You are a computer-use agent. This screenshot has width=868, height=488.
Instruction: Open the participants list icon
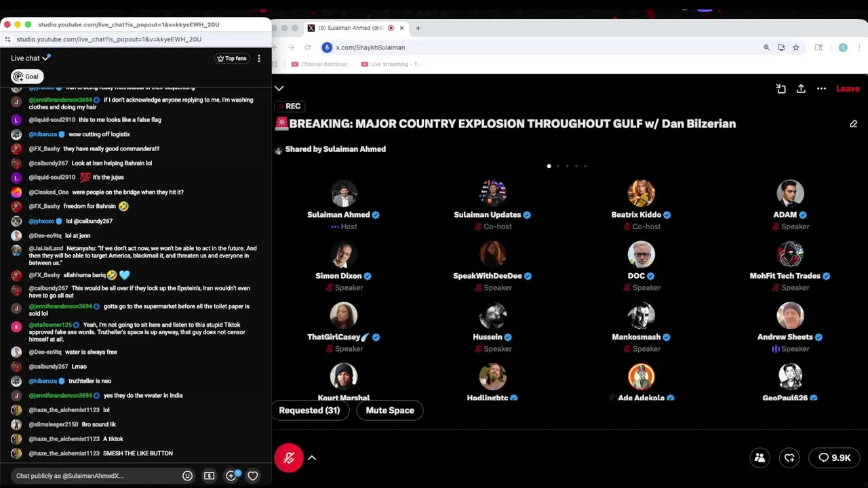(x=759, y=458)
